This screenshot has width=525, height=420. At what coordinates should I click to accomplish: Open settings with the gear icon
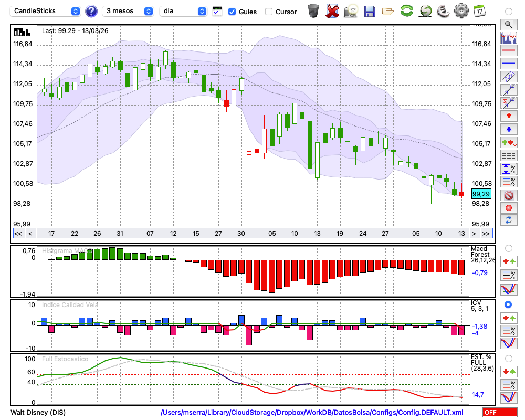click(461, 11)
